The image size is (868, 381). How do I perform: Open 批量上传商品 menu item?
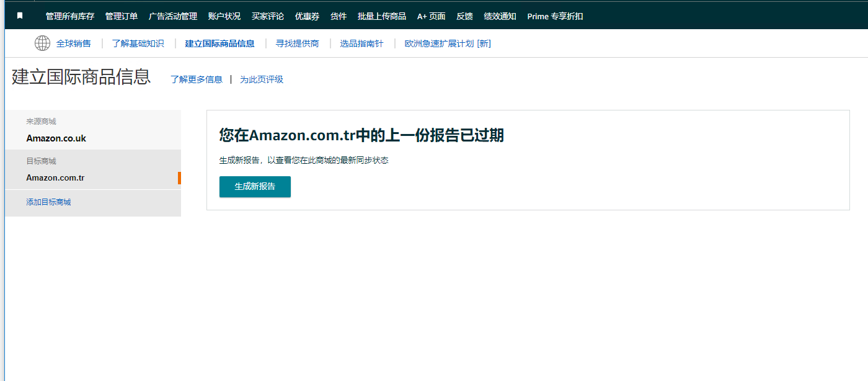point(382,16)
